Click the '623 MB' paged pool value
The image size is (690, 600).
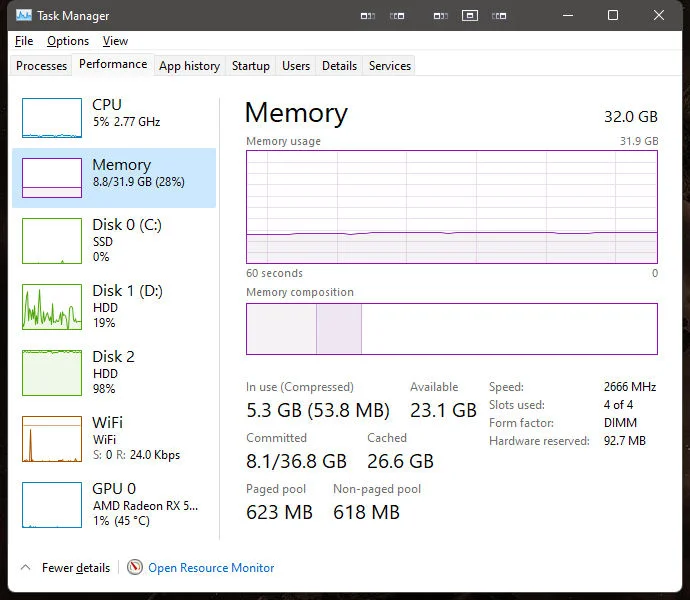(279, 512)
